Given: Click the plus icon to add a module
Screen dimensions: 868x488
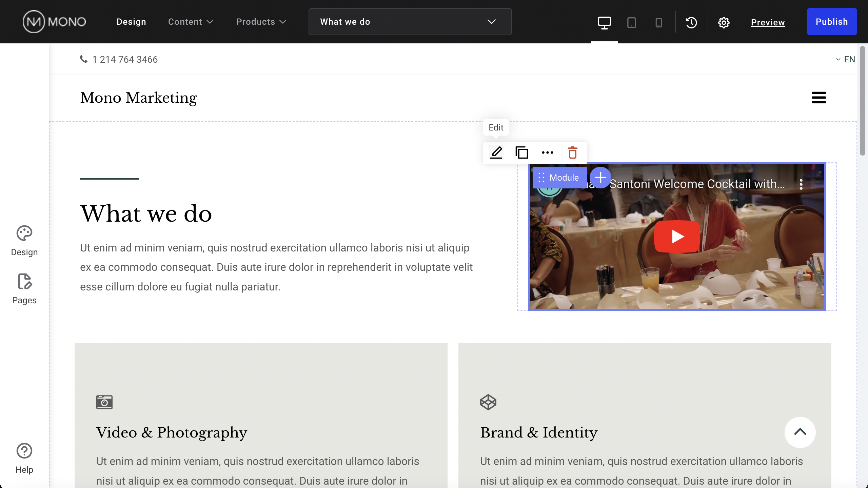Looking at the screenshot, I should coord(600,178).
